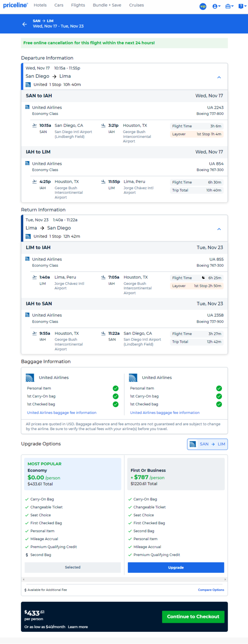Screen dimensions: 248x644
Task: Click landing plane icon at 11:22a San Diego
Action: [x=103, y=333]
